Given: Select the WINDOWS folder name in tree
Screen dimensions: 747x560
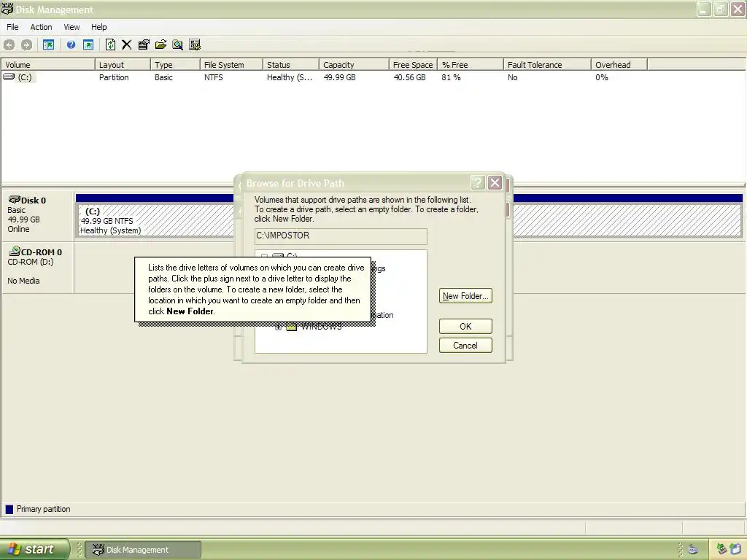Looking at the screenshot, I should coord(322,327).
